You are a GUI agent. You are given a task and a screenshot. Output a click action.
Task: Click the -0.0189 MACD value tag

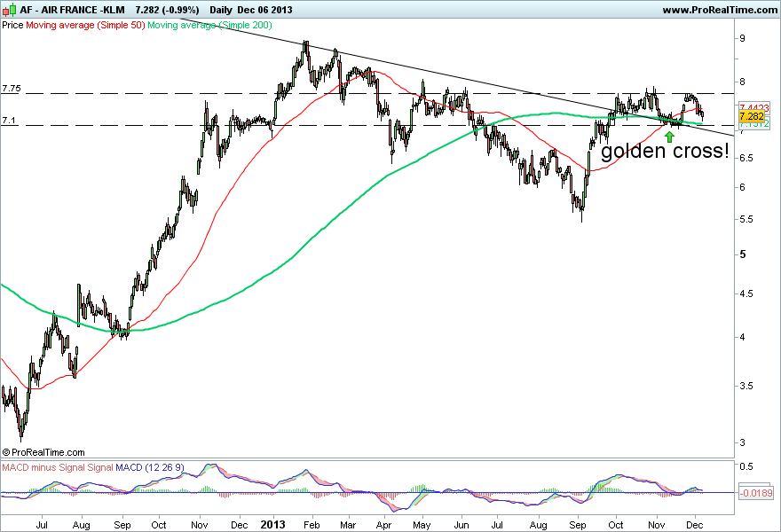pos(755,493)
